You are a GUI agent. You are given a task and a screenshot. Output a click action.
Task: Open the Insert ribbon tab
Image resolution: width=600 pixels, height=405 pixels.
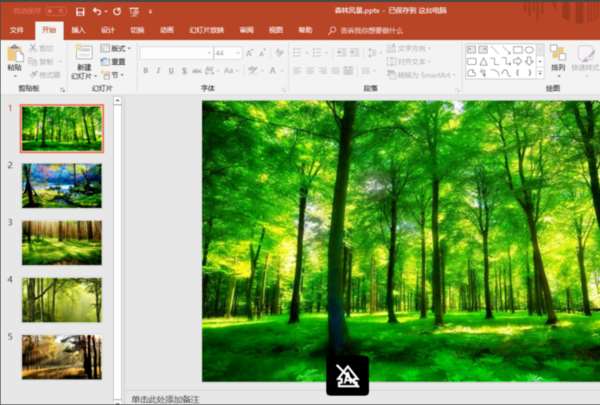[78, 30]
